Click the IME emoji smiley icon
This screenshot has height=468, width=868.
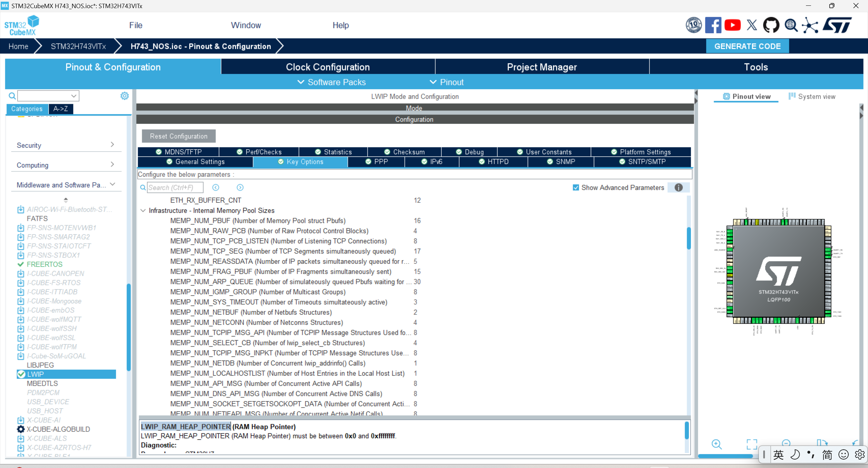(843, 454)
